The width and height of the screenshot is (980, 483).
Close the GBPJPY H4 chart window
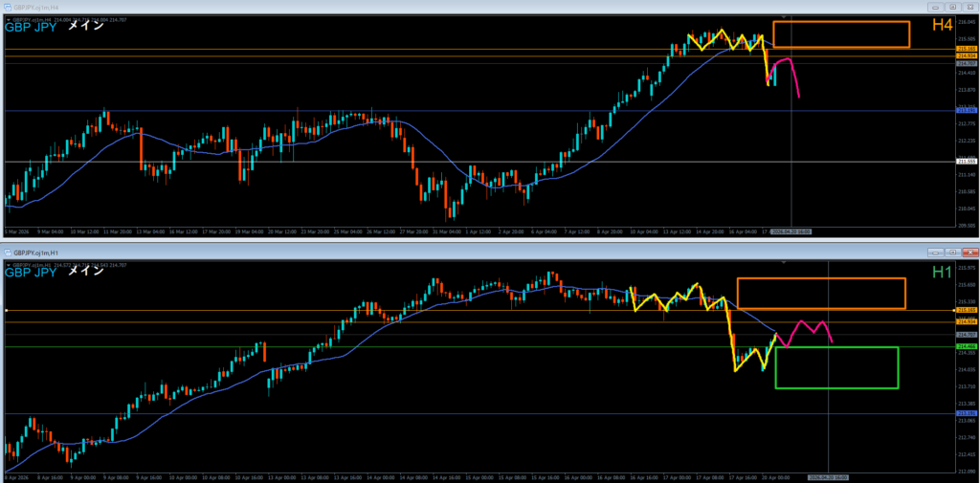969,7
